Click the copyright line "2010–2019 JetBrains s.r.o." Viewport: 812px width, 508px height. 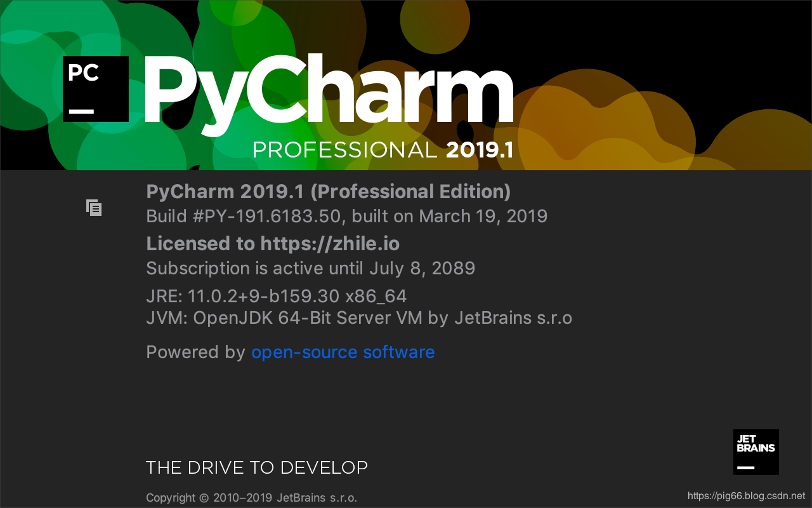point(285,498)
